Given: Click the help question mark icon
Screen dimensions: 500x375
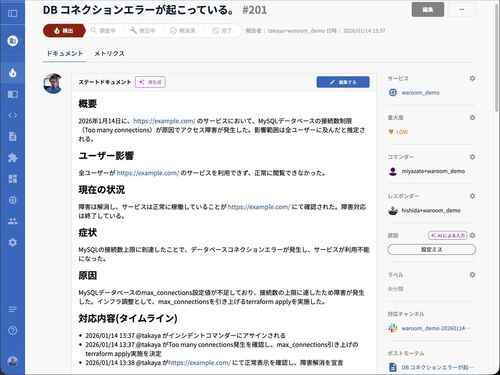Looking at the screenshot, I should click(13, 330).
